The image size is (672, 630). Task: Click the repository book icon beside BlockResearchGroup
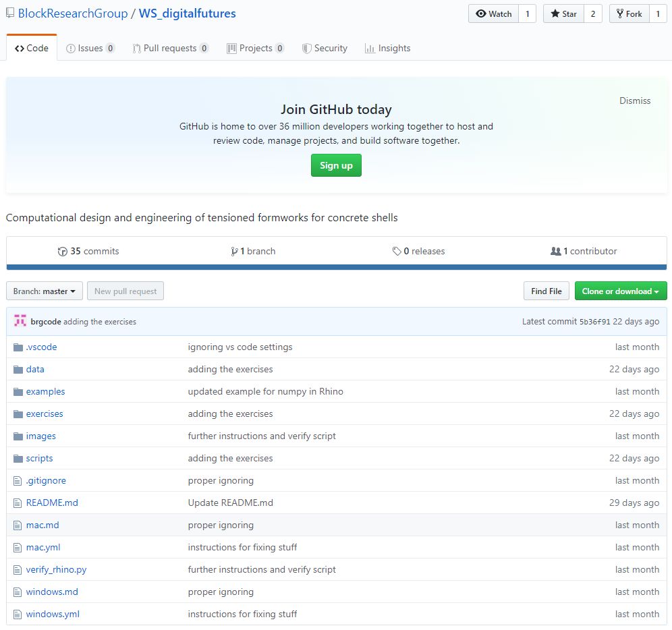tap(10, 13)
